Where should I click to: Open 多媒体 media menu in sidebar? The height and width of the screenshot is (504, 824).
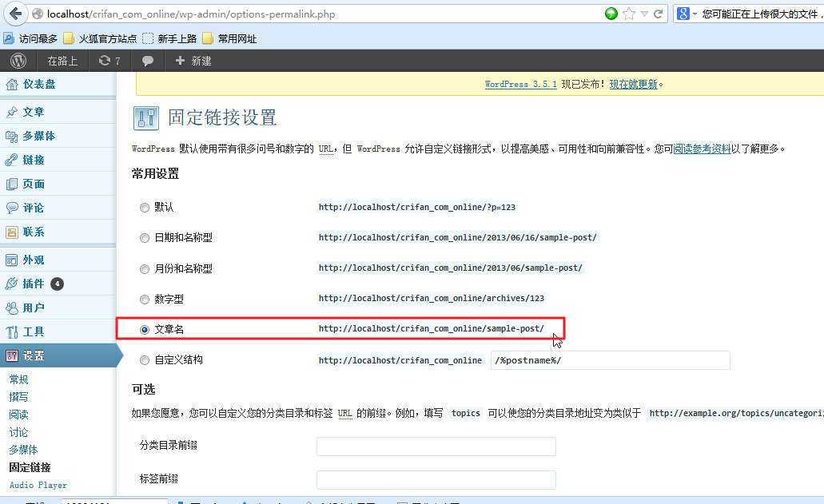(x=58, y=136)
